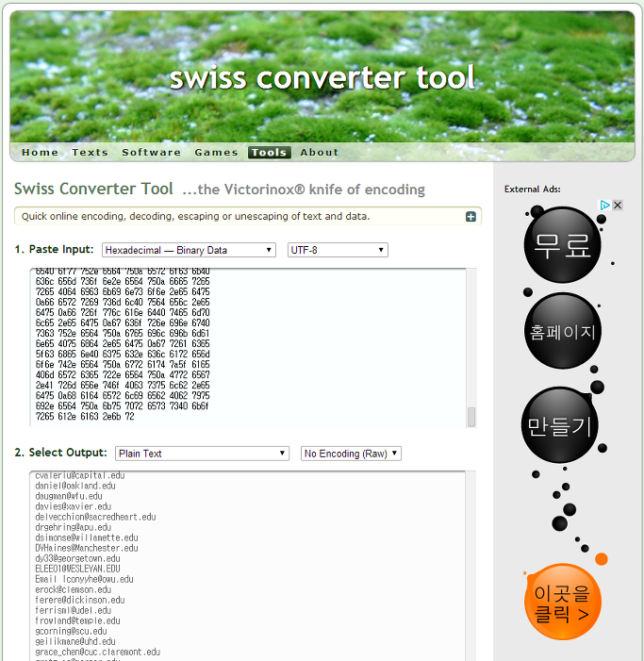Click the 'External Ads:' label
Viewport: 644px width, 661px height.
[x=533, y=190]
